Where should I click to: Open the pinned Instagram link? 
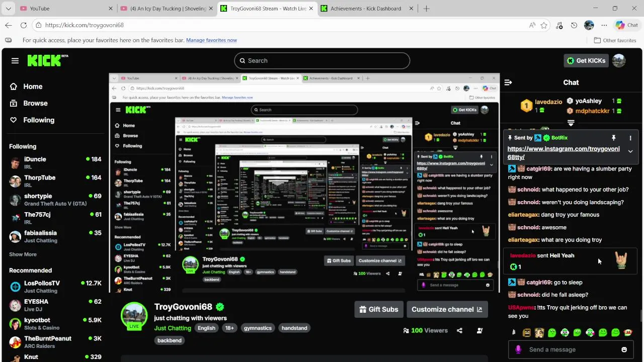pyautogui.click(x=563, y=153)
